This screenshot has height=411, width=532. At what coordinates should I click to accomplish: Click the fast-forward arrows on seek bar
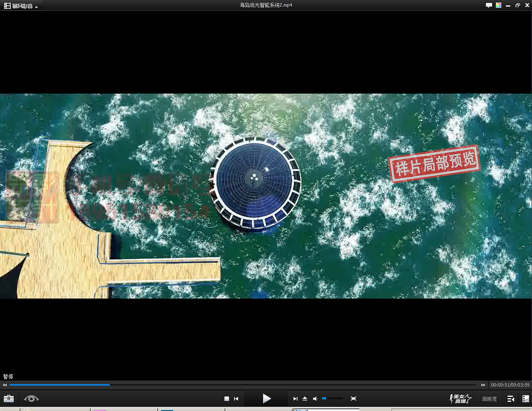(483, 385)
